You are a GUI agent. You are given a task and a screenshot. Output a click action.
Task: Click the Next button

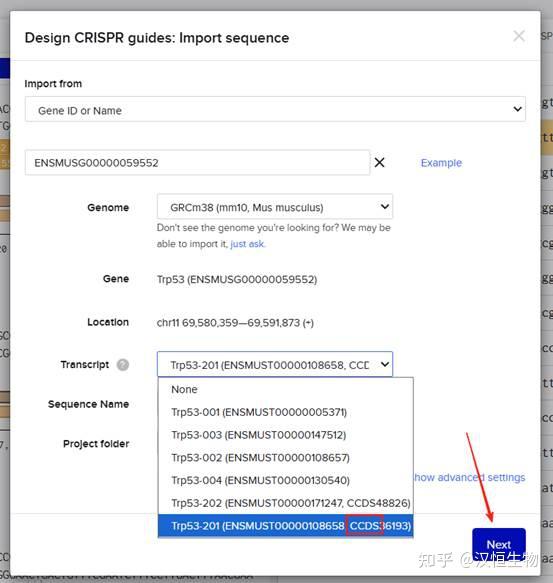coord(499,544)
